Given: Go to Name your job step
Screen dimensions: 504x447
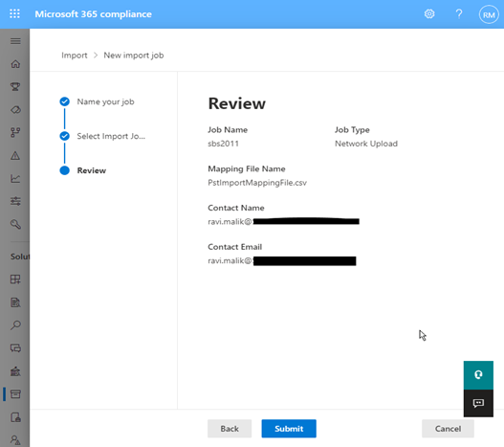Looking at the screenshot, I should (x=105, y=101).
